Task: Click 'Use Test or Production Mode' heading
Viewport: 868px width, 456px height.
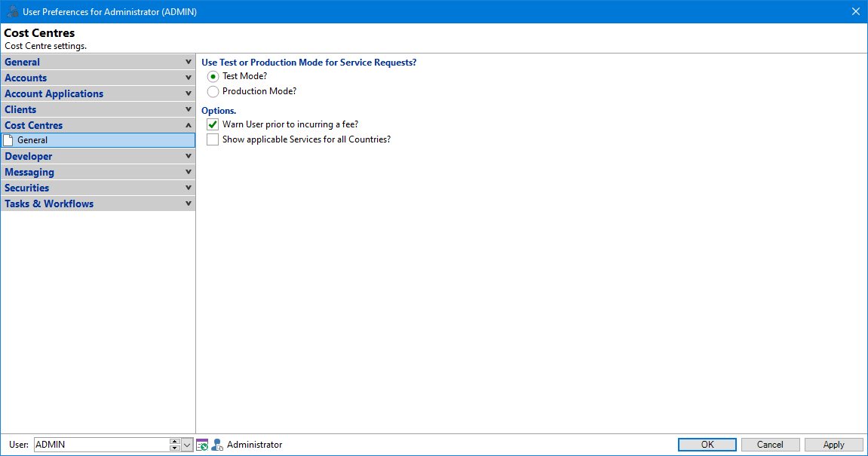Action: pos(309,63)
